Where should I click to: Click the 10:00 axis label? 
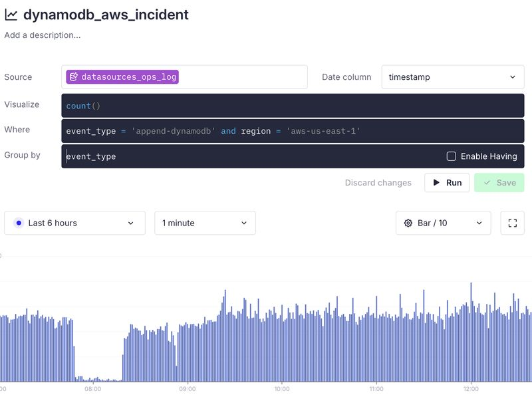[282, 388]
